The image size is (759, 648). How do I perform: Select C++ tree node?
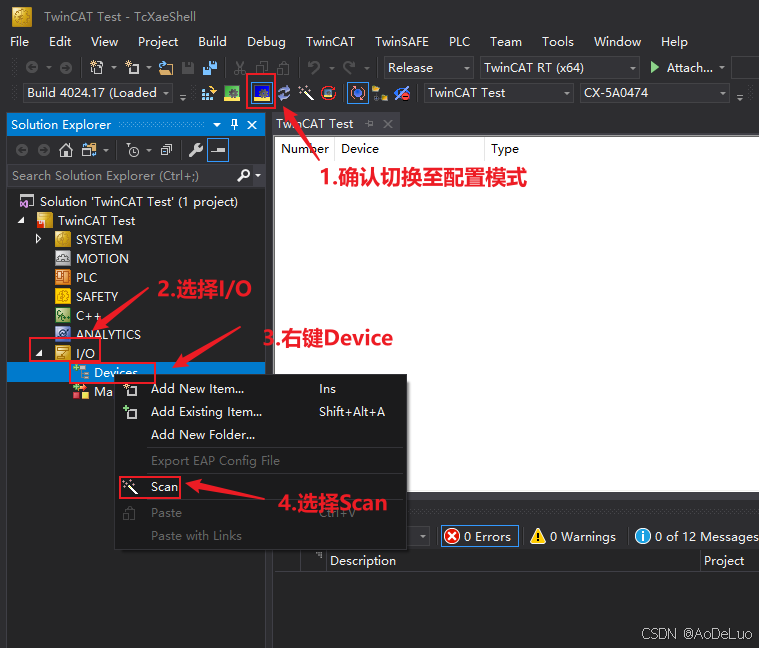pyautogui.click(x=78, y=316)
